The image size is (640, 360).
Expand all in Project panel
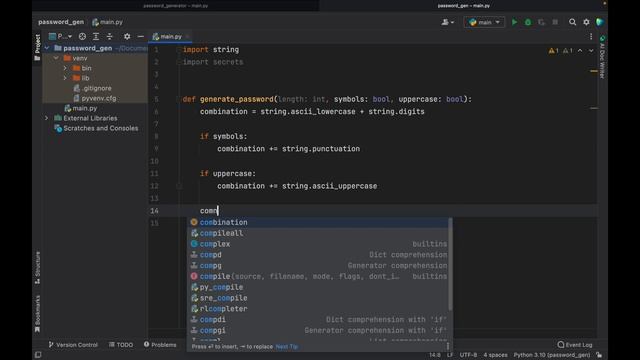[96, 36]
